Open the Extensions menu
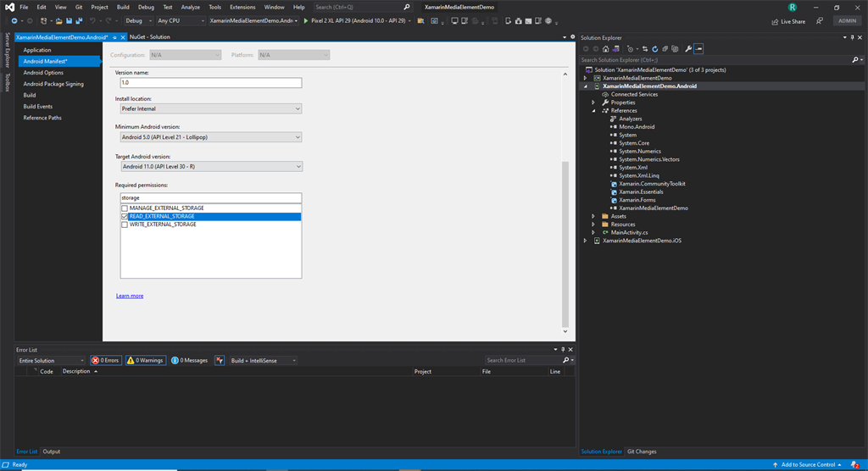868x471 pixels. 242,7
